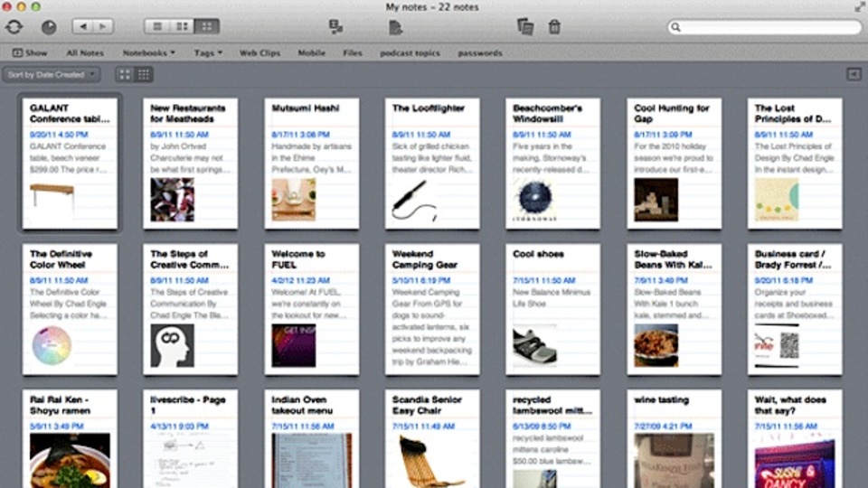Switch to list view mode
The height and width of the screenshot is (488, 868).
click(157, 26)
